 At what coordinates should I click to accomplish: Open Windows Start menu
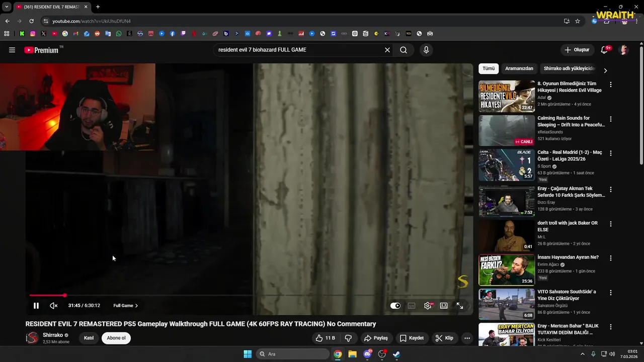pos(248,354)
